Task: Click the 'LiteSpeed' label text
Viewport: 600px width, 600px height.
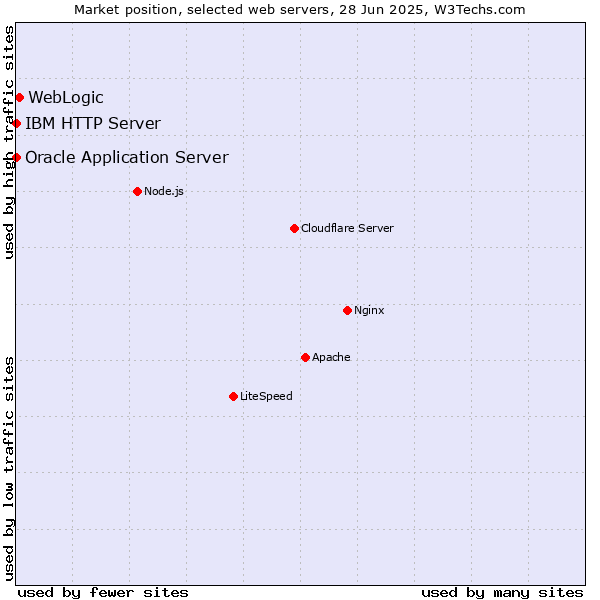Action: pos(266,396)
